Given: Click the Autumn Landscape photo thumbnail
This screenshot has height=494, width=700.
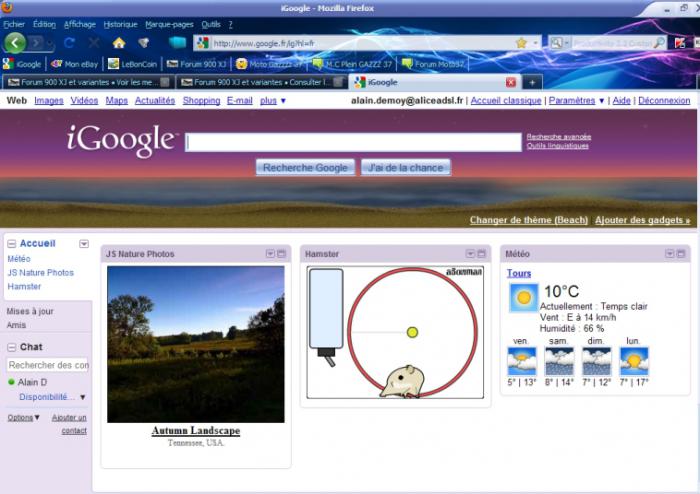Looking at the screenshot, I should pos(196,344).
